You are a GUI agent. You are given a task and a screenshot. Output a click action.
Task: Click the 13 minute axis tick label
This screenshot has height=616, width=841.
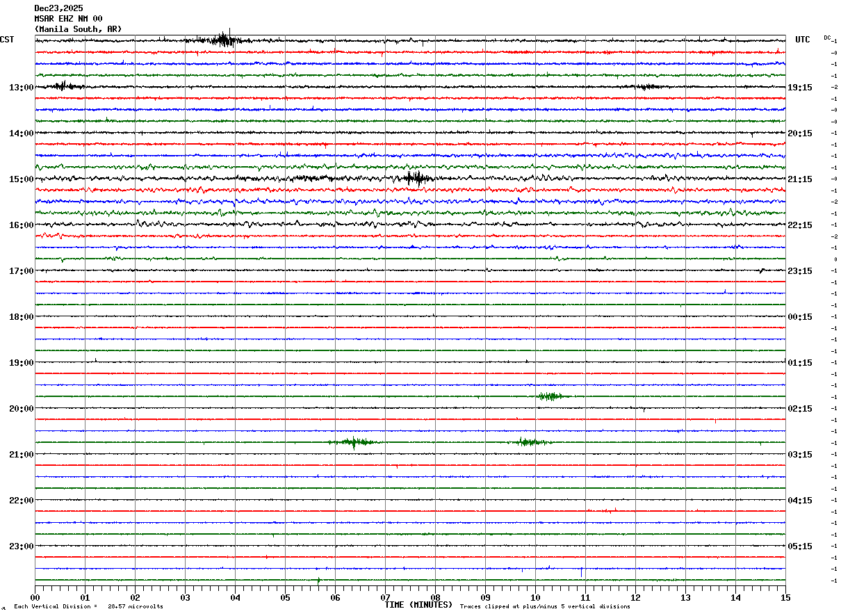click(x=685, y=597)
